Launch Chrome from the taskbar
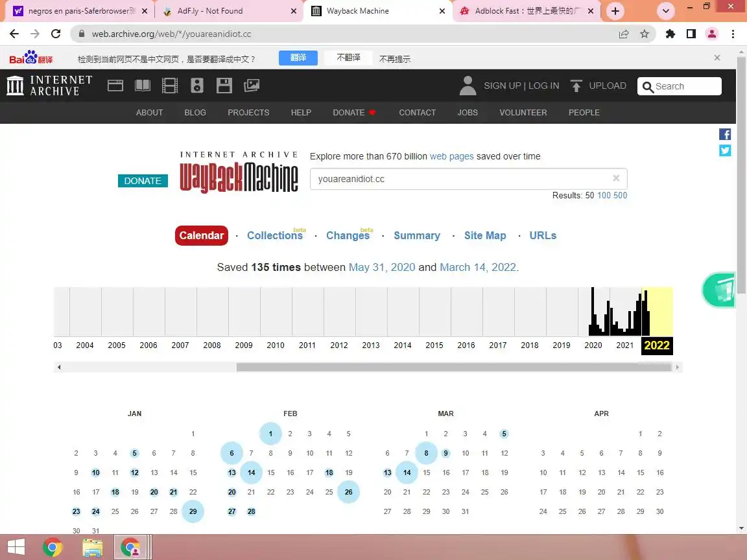This screenshot has height=560, width=747. tap(53, 547)
